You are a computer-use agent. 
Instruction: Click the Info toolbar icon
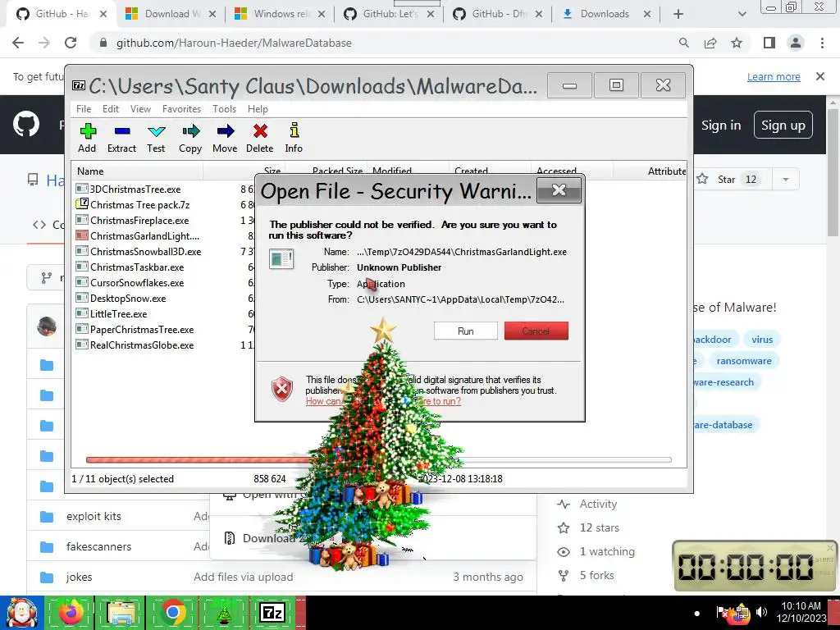pyautogui.click(x=294, y=138)
